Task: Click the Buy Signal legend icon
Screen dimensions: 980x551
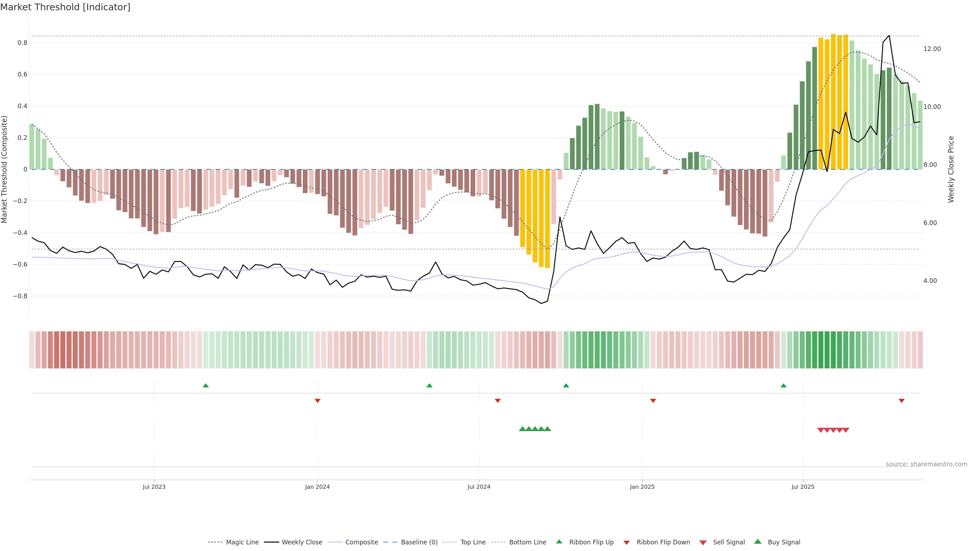Action: pyautogui.click(x=758, y=542)
